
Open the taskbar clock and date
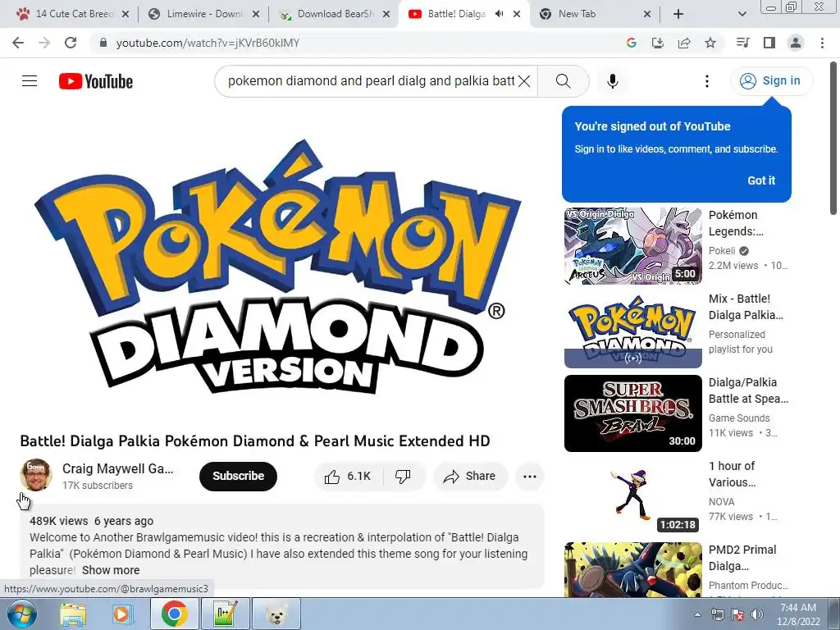(798, 614)
